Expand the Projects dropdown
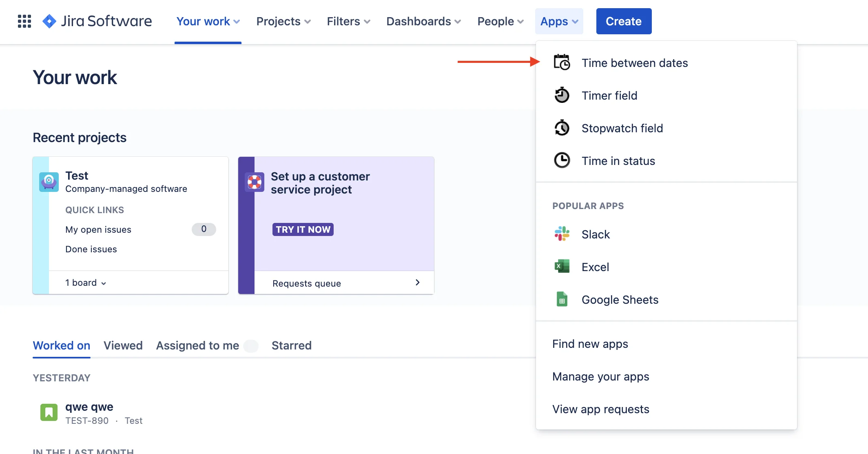This screenshot has height=454, width=868. pos(283,21)
